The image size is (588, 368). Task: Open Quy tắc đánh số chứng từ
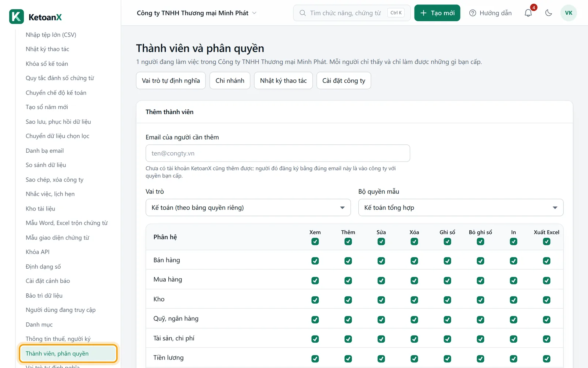tap(60, 78)
